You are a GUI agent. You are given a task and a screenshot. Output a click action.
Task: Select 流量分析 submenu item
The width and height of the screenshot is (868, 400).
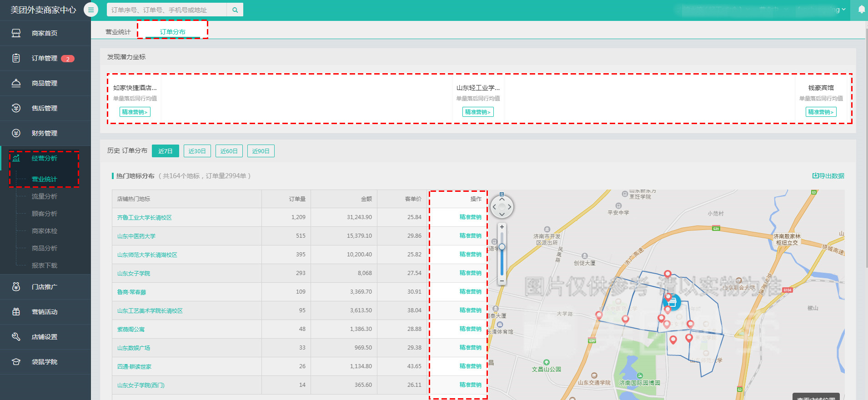[x=44, y=196]
